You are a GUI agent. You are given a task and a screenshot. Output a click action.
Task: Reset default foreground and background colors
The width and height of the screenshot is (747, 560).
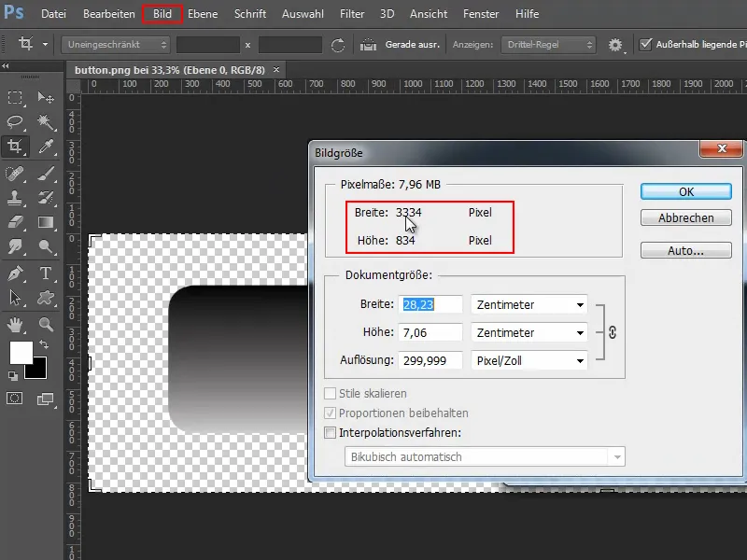(13, 376)
